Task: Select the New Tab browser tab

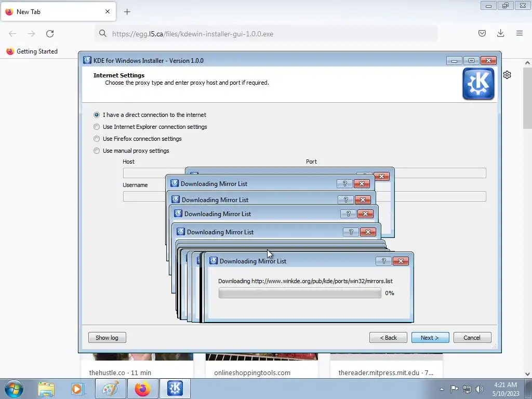Action: tap(58, 11)
